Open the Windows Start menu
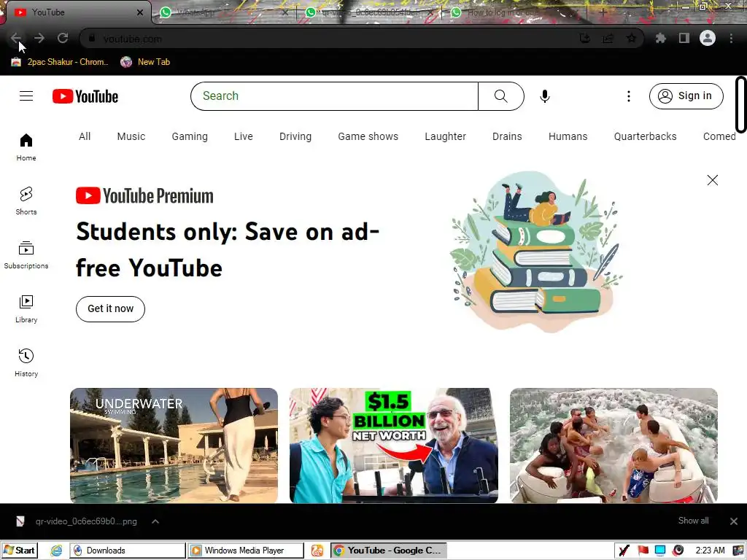 20,551
